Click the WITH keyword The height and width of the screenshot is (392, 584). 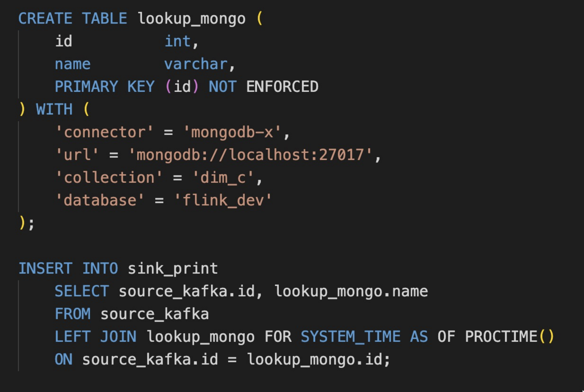(x=54, y=109)
